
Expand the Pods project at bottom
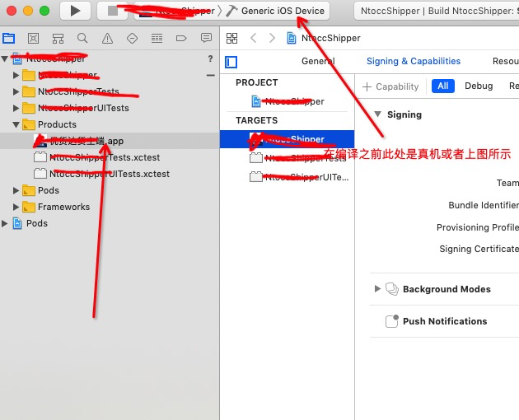click(x=5, y=223)
